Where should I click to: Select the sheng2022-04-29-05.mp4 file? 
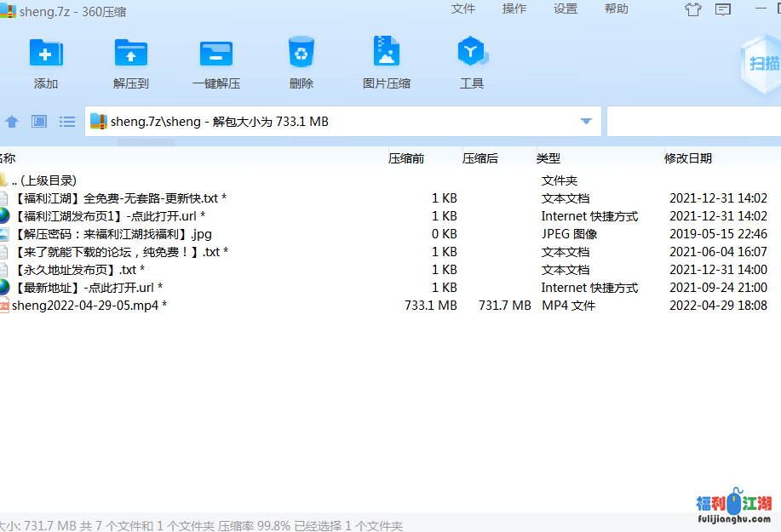pos(85,306)
